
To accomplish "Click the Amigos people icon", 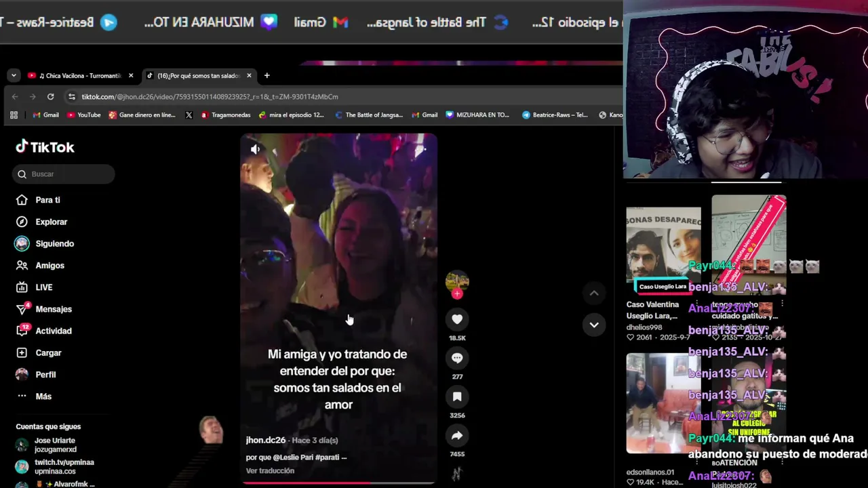I will tap(22, 266).
